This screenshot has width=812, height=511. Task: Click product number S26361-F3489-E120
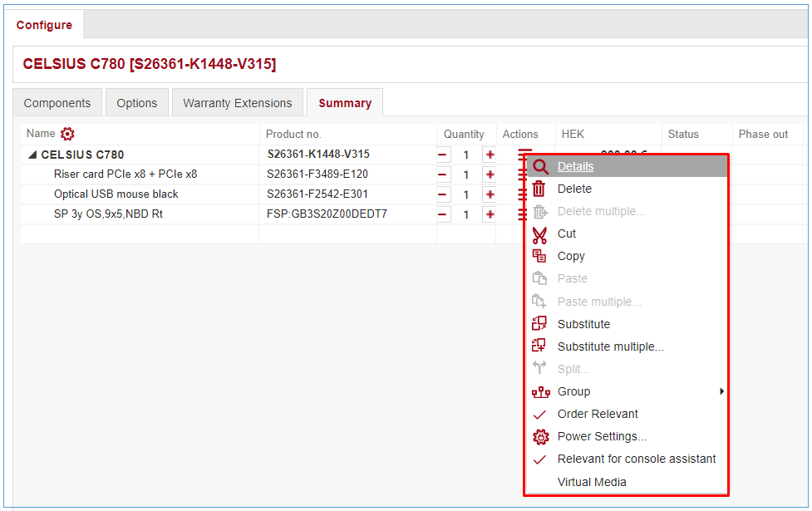[x=317, y=174]
